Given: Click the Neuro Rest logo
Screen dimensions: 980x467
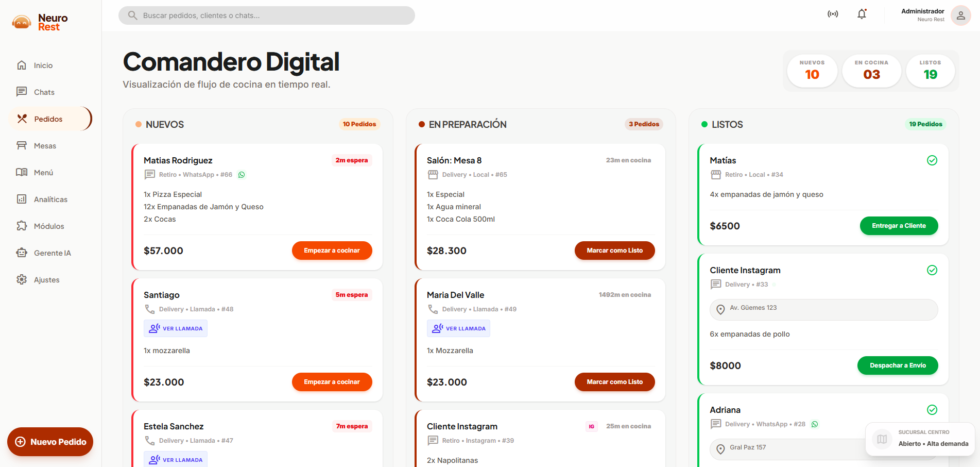Looking at the screenshot, I should tap(40, 22).
